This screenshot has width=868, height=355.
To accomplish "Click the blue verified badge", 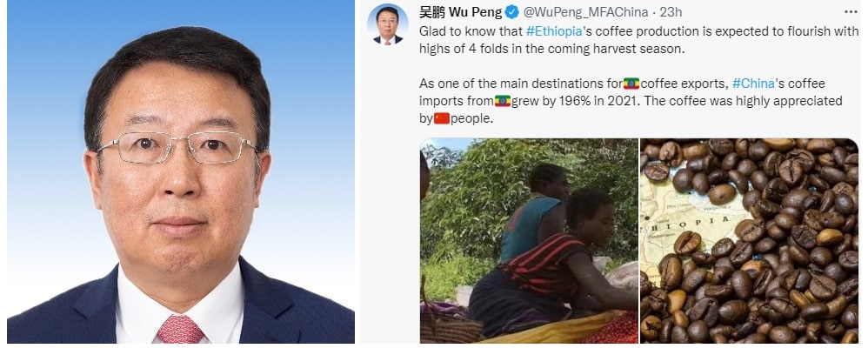I will point(512,11).
